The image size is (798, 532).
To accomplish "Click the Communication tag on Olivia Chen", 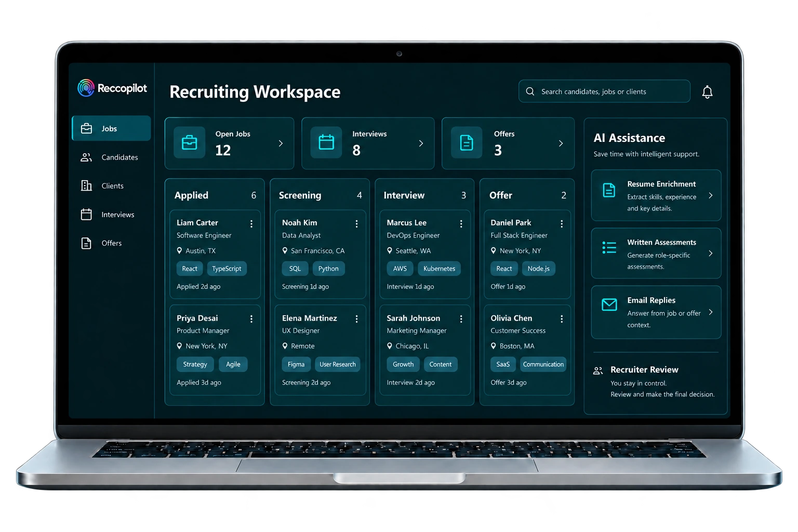I will coord(543,364).
